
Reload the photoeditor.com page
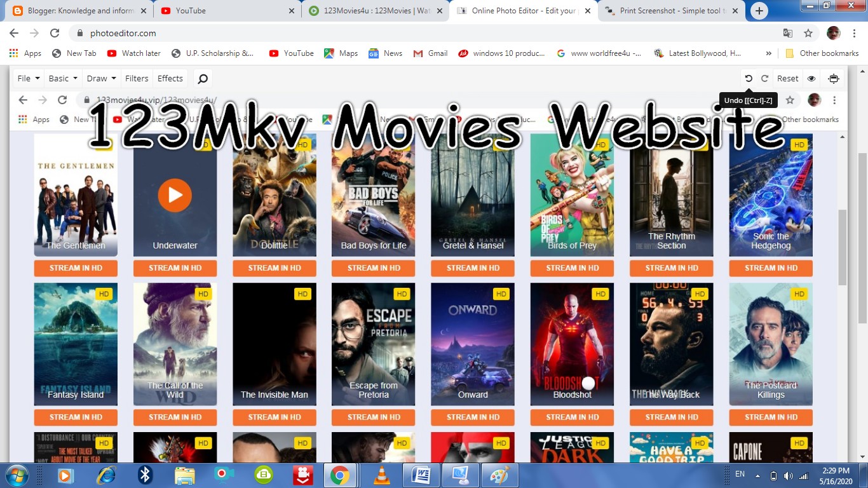[x=55, y=33]
